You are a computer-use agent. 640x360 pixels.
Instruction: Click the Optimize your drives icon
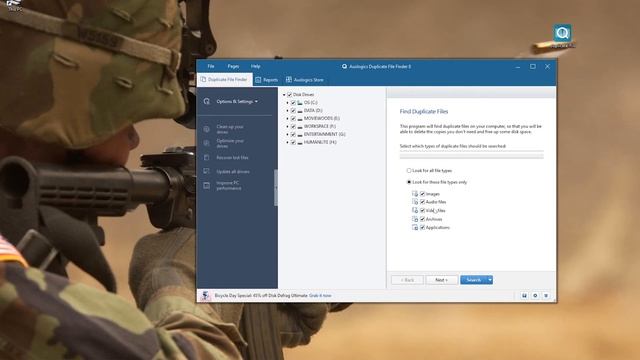point(207,143)
